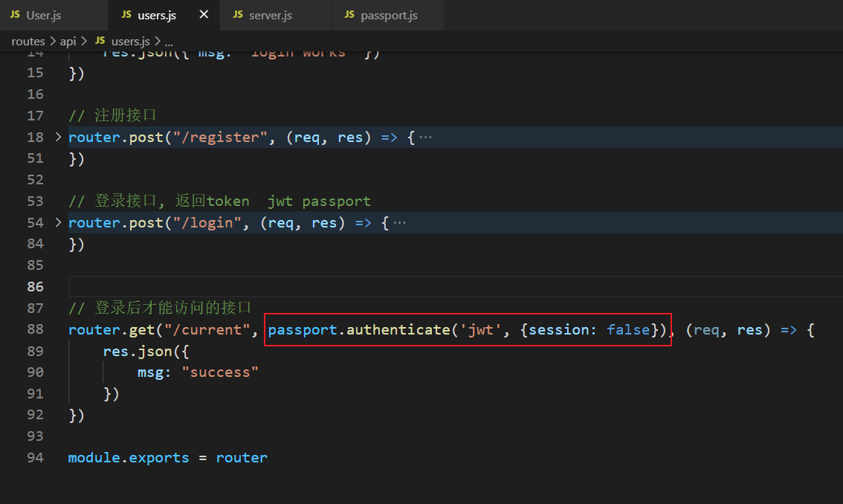The height and width of the screenshot is (504, 843).
Task: Click passport.authenticate on line 88
Action: pos(359,330)
